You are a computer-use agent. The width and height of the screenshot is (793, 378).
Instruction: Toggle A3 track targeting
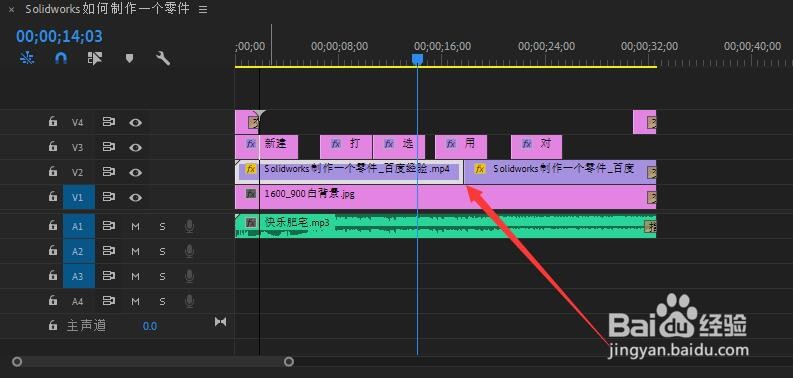(x=78, y=276)
